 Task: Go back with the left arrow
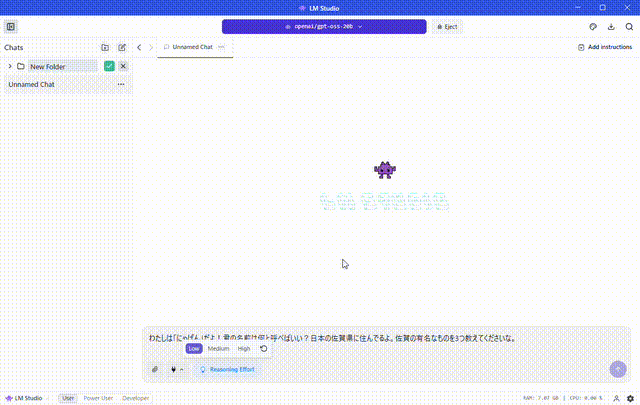(139, 47)
